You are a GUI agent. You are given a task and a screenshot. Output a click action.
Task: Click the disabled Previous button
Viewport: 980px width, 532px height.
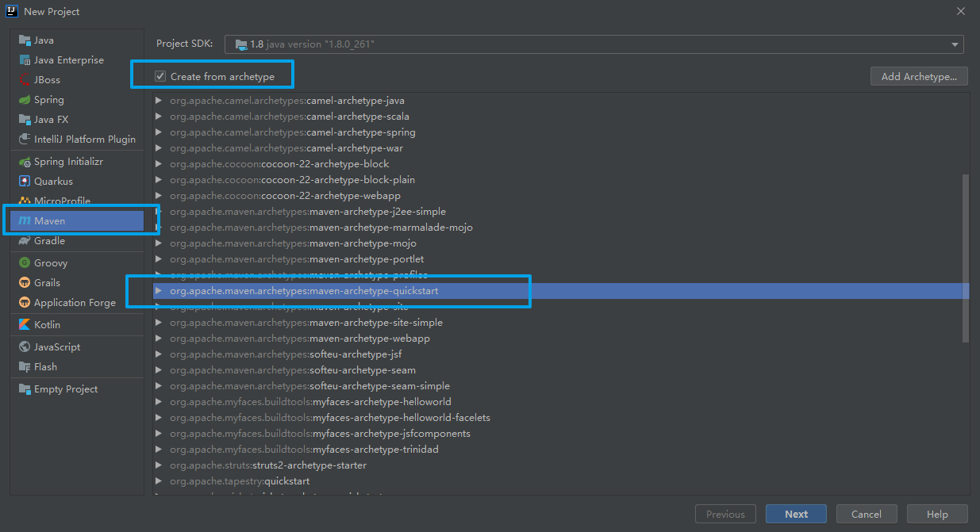[725, 514]
